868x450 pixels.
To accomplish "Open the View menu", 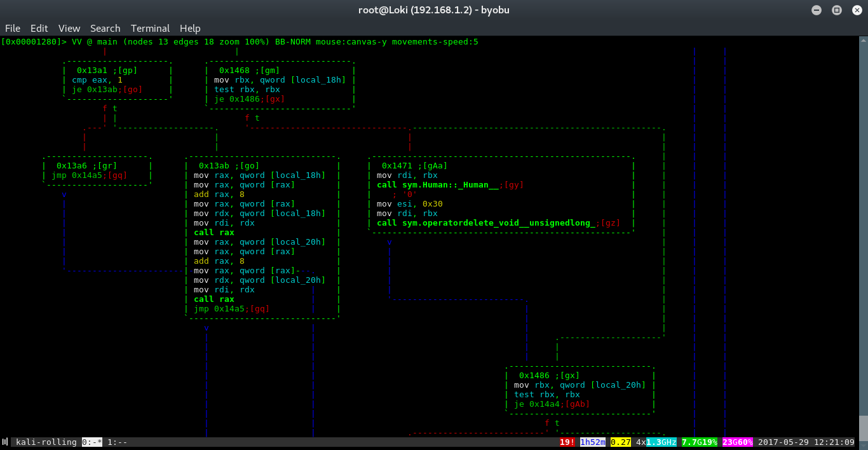I will pyautogui.click(x=69, y=28).
